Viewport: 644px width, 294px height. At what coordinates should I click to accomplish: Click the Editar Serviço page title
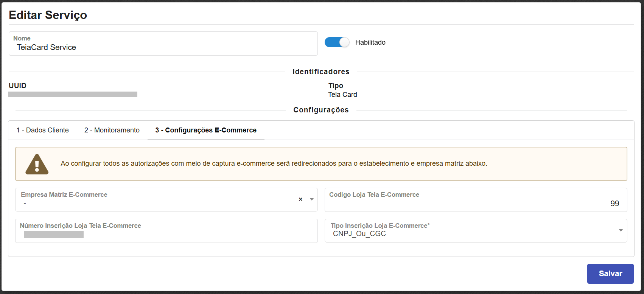48,15
